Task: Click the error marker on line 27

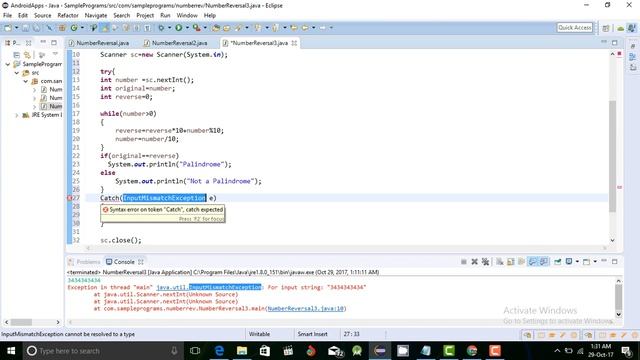Action: pyautogui.click(x=69, y=198)
